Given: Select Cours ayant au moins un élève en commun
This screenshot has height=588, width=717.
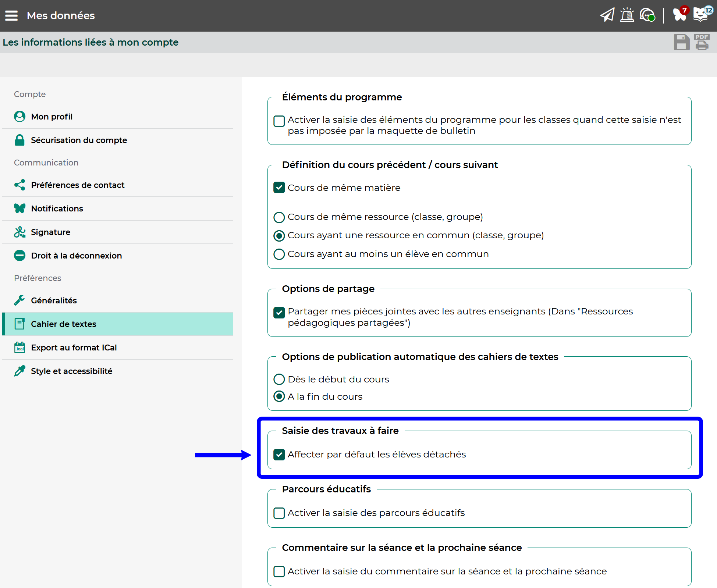Looking at the screenshot, I should [x=279, y=254].
